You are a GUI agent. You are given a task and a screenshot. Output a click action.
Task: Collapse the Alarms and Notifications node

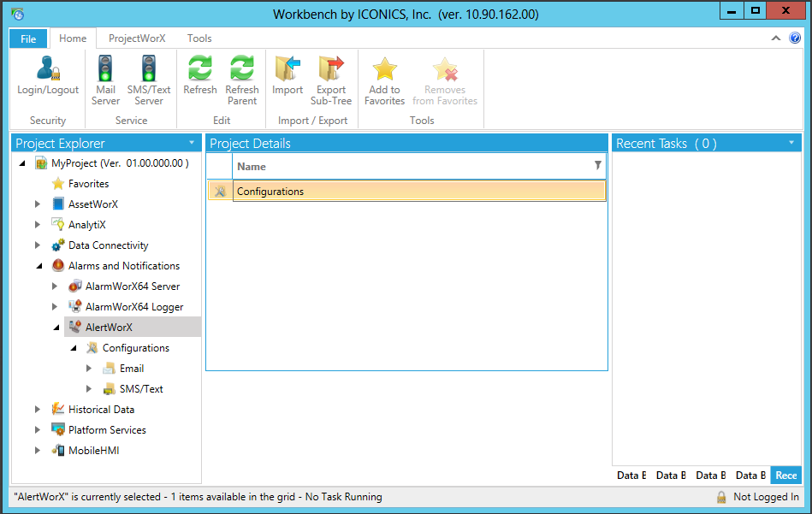[x=38, y=266]
